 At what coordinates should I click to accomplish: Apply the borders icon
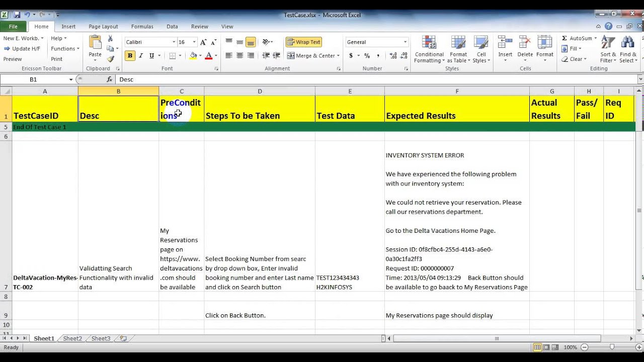173,56
